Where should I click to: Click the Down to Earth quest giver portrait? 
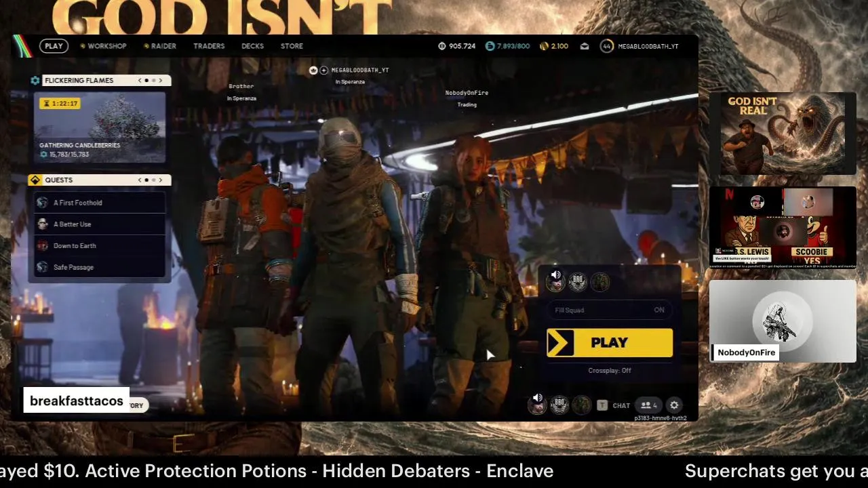[43, 246]
